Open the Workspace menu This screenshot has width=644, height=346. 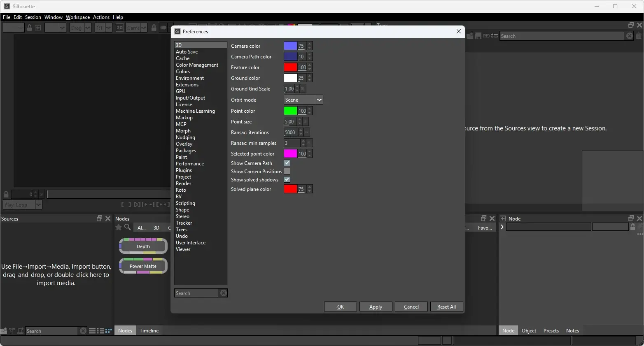click(78, 17)
